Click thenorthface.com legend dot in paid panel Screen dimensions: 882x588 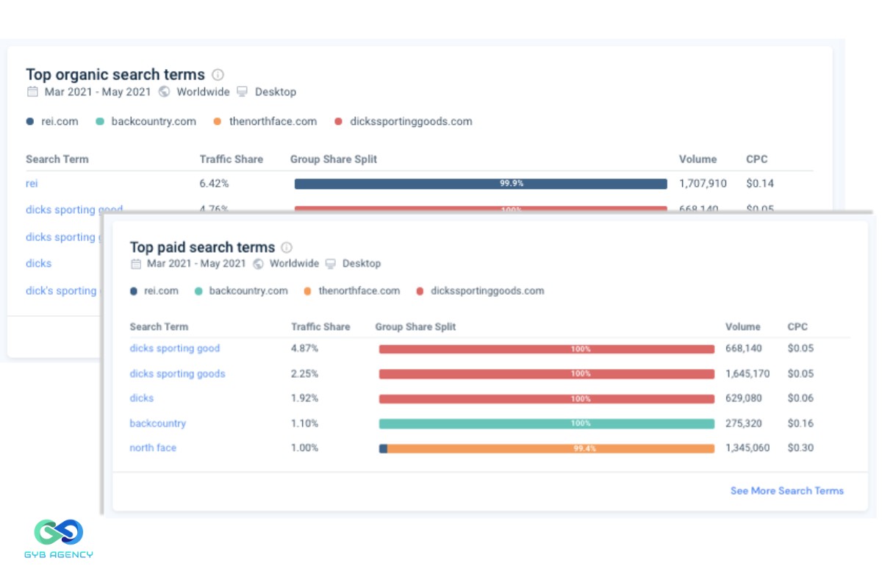pyautogui.click(x=308, y=291)
